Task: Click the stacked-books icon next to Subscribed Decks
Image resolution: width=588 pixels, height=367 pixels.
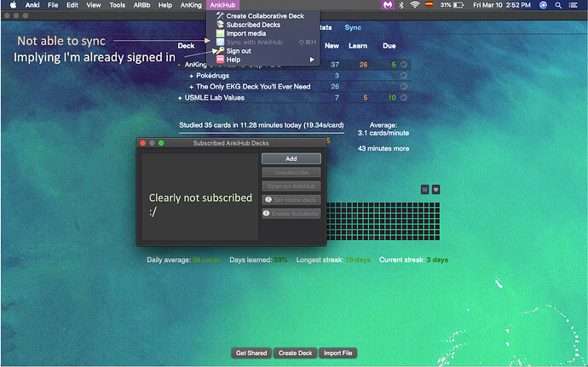Action: 220,25
